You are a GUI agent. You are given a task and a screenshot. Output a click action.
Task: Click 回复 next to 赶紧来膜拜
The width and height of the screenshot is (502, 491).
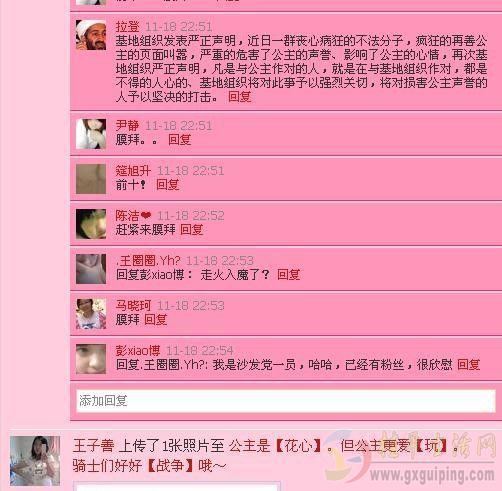click(192, 230)
